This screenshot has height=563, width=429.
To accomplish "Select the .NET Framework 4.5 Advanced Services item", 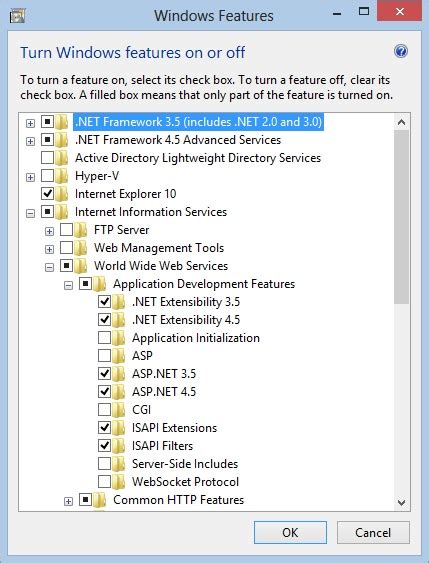I will click(178, 140).
